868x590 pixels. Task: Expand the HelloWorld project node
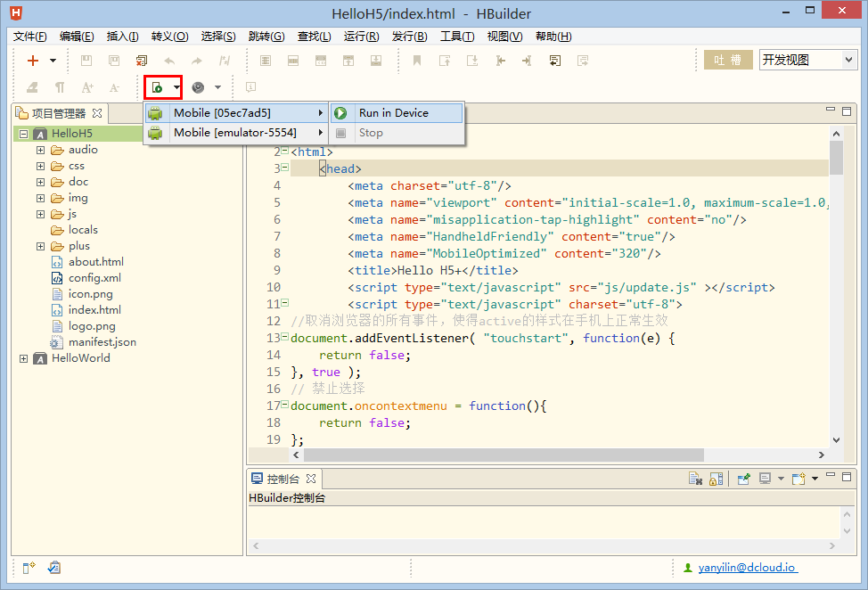(24, 358)
